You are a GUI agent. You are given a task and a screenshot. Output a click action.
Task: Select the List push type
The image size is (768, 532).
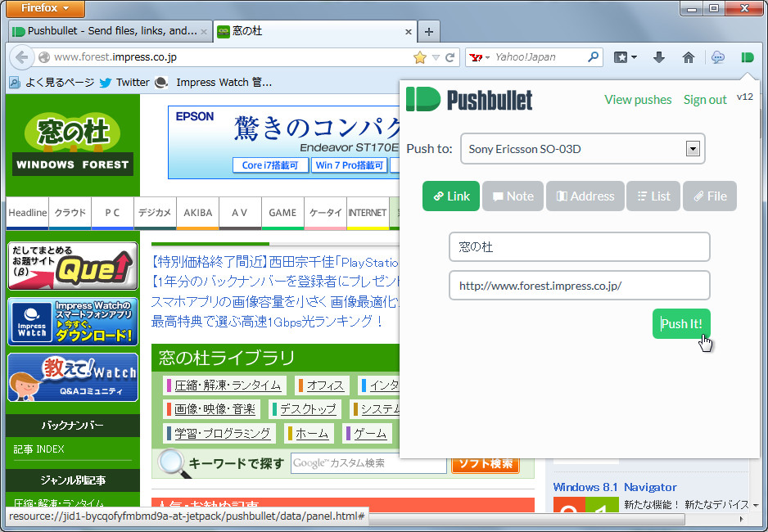pos(653,196)
